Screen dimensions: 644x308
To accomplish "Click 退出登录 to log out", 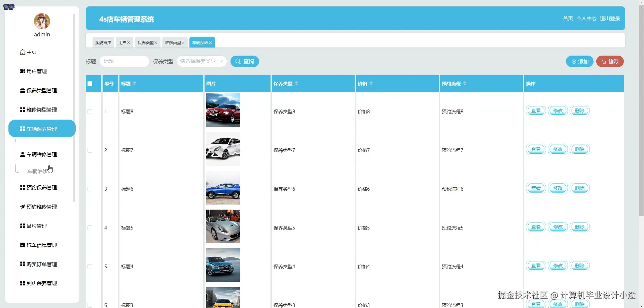I will (610, 19).
